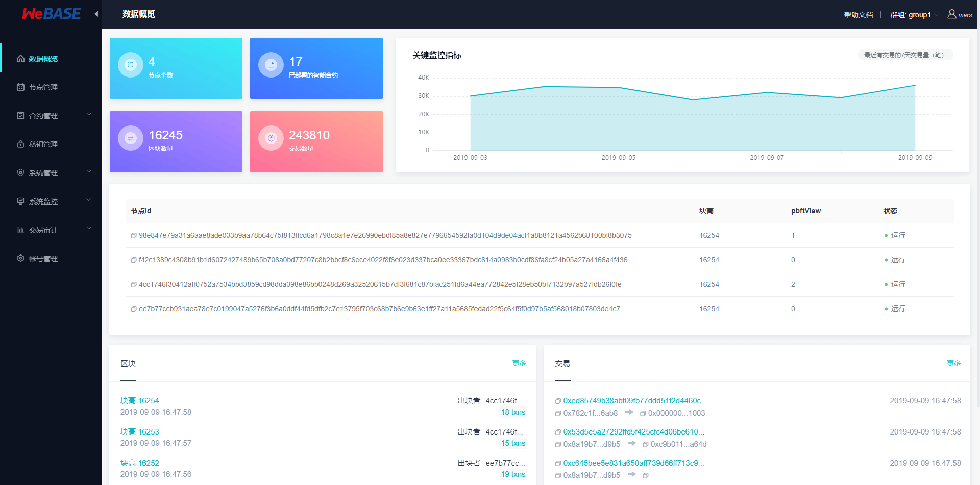Expand the 系统监控 submenu chevron
This screenshot has height=485, width=980.
point(89,200)
